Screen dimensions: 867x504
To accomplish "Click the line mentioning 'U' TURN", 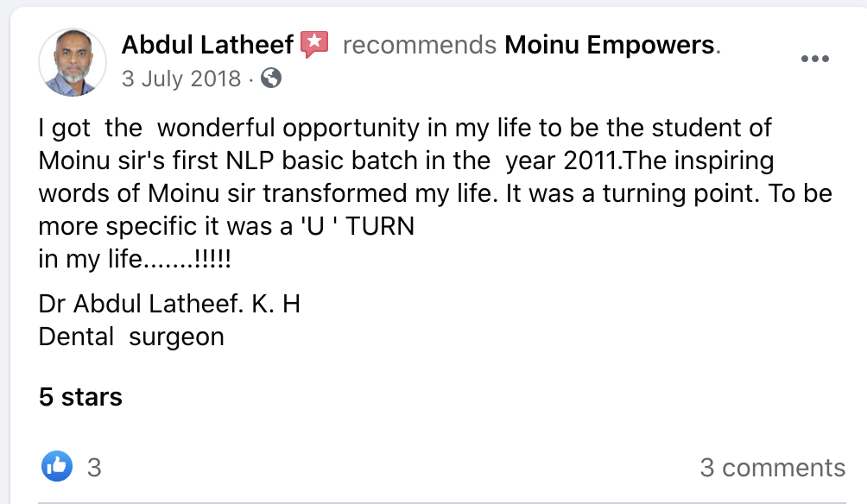I will coord(226,226).
